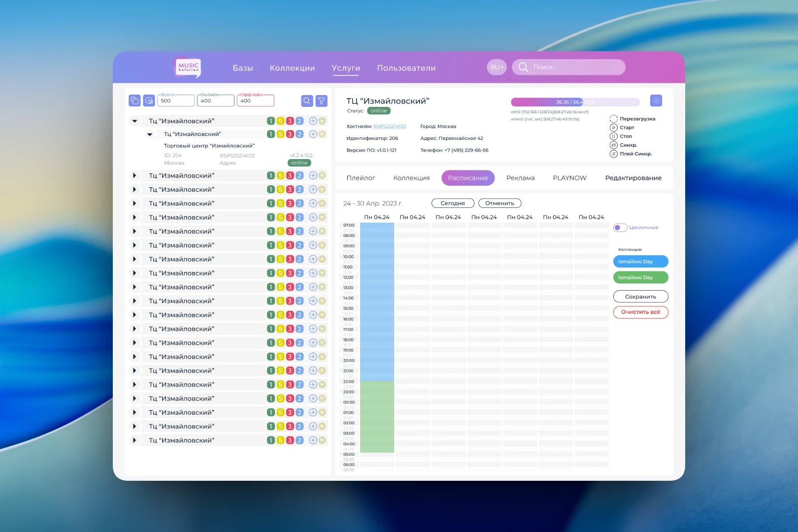Click the Перезагрузка reboot icon

coord(613,119)
